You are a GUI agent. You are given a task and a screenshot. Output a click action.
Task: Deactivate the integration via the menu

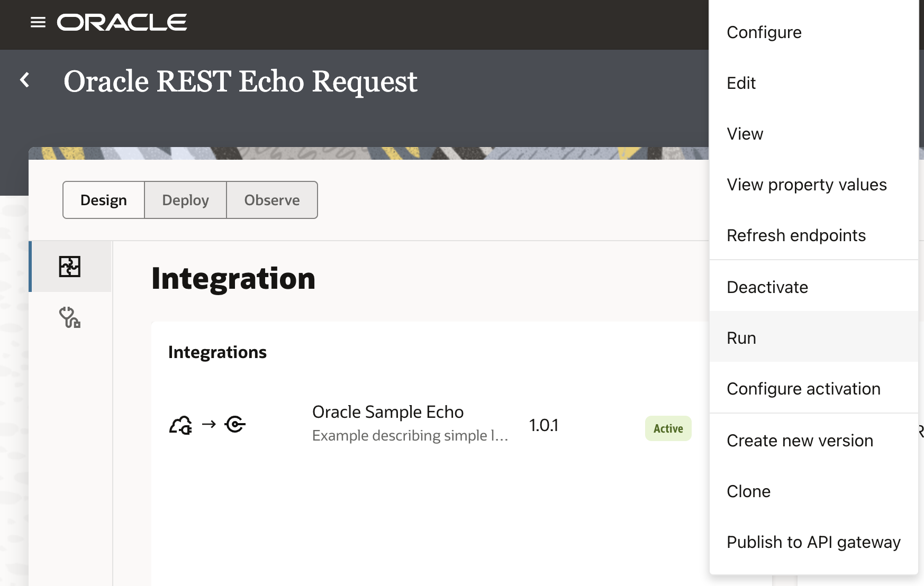[x=767, y=287]
